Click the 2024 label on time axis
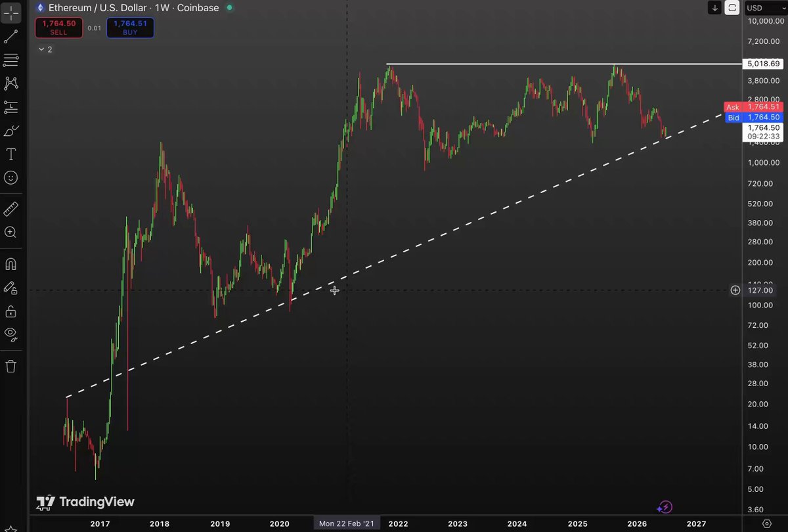Screen dimensions: 788x532 (x=517, y=523)
